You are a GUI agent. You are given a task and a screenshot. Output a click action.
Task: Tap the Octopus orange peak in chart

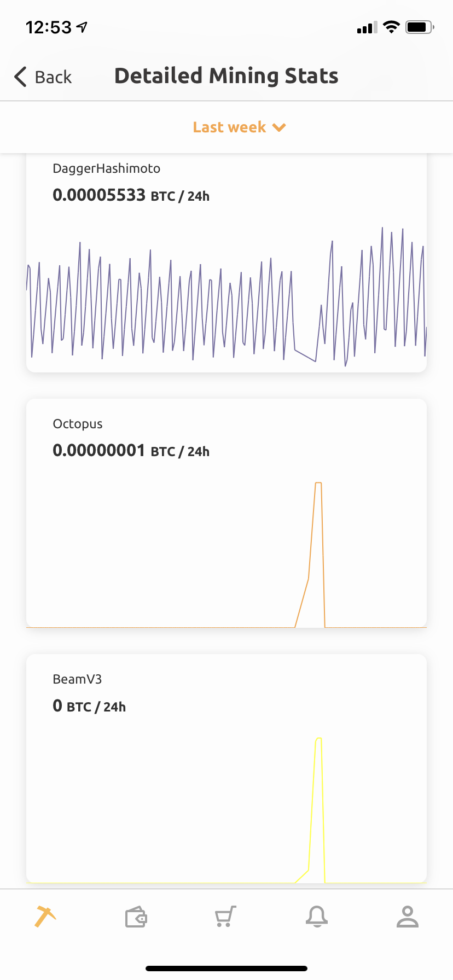coord(318,483)
